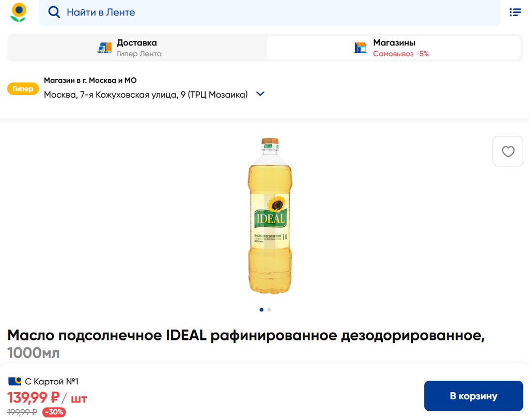The width and height of the screenshot is (529, 420).
Task: Click the store building icon
Action: [360, 48]
